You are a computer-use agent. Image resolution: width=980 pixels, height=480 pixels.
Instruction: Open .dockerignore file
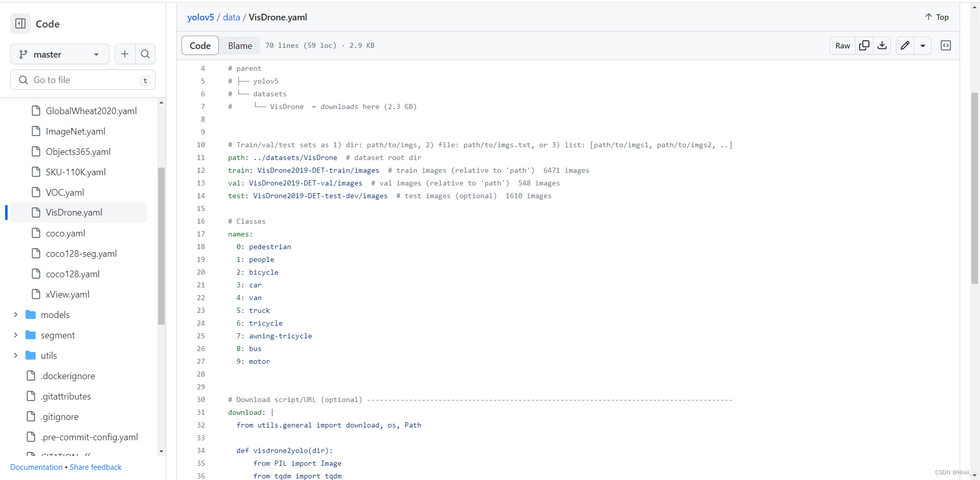[x=68, y=376]
